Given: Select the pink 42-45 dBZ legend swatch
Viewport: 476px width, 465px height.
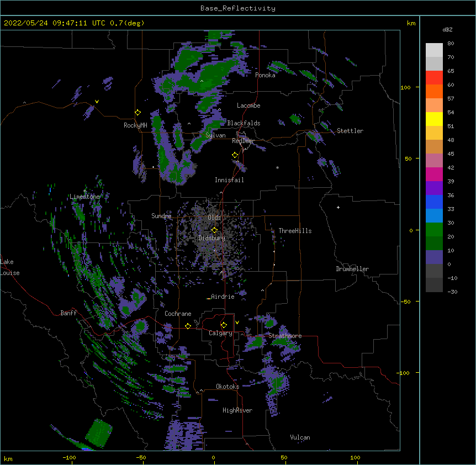Looking at the screenshot, I should (434, 161).
